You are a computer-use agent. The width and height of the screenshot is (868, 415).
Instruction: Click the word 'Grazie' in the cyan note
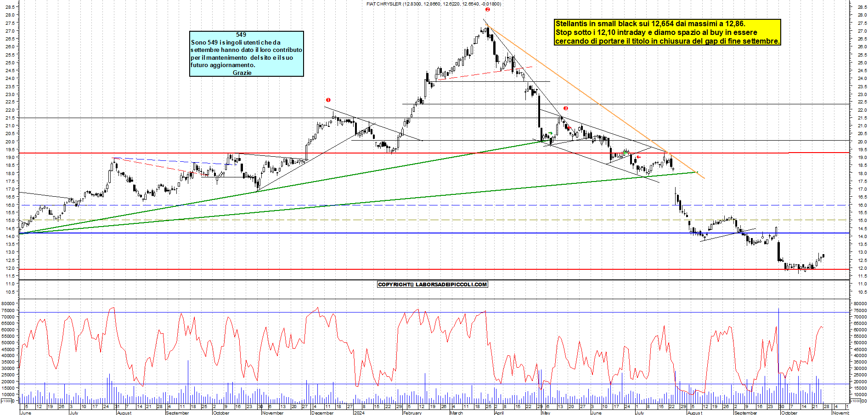[242, 73]
